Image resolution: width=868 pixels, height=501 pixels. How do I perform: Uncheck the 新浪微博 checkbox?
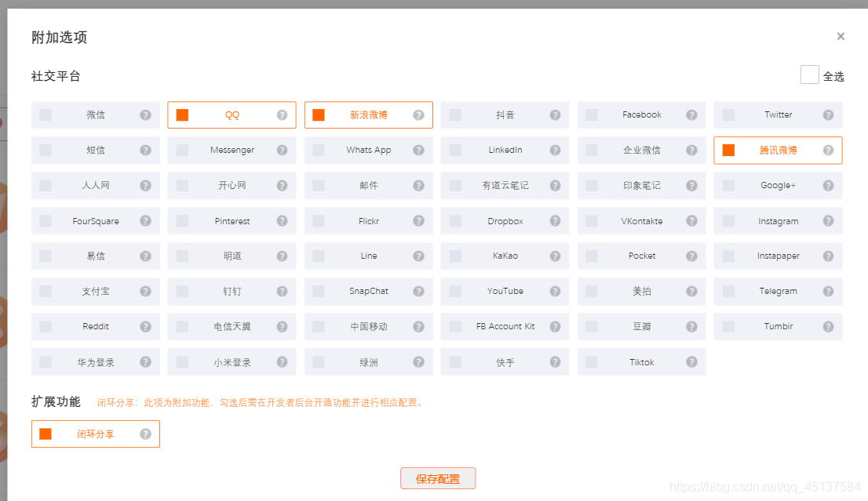point(319,115)
